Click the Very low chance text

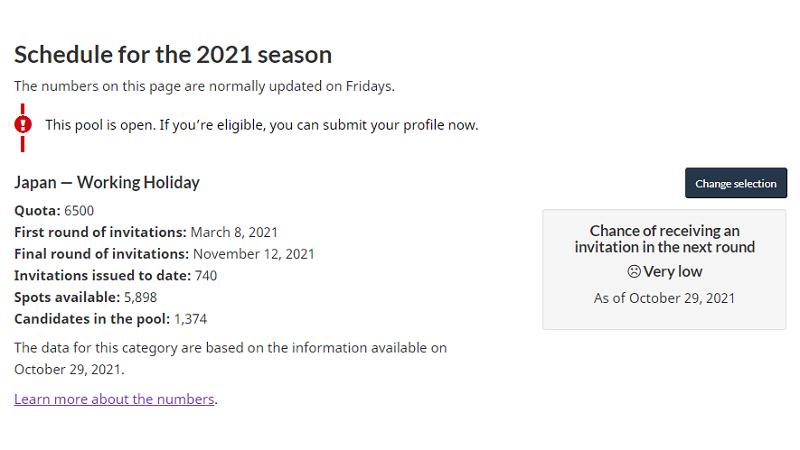pyautogui.click(x=672, y=271)
